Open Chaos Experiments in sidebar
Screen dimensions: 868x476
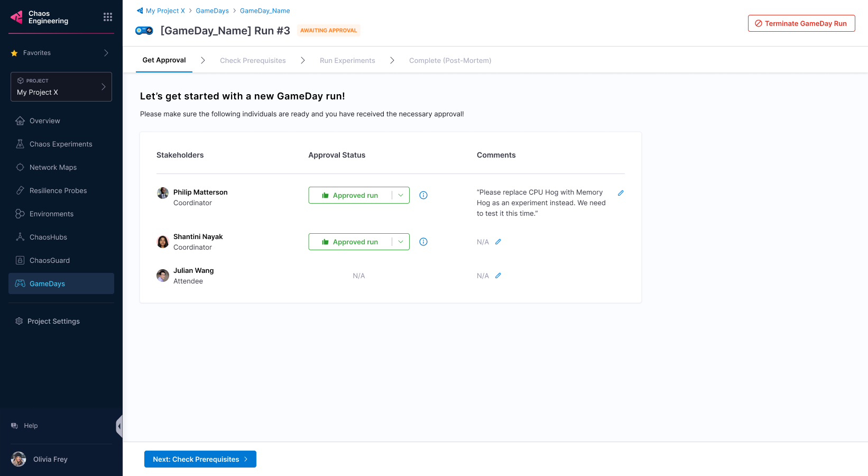pos(61,144)
